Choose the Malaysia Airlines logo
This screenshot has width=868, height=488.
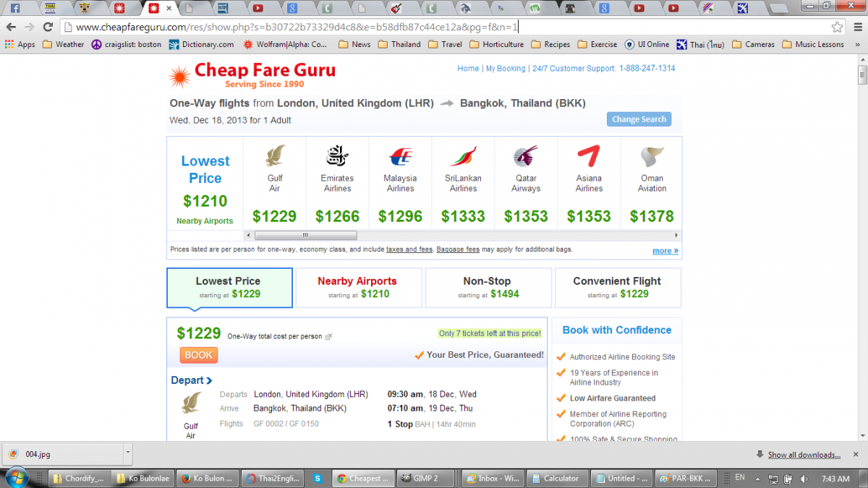coord(400,156)
